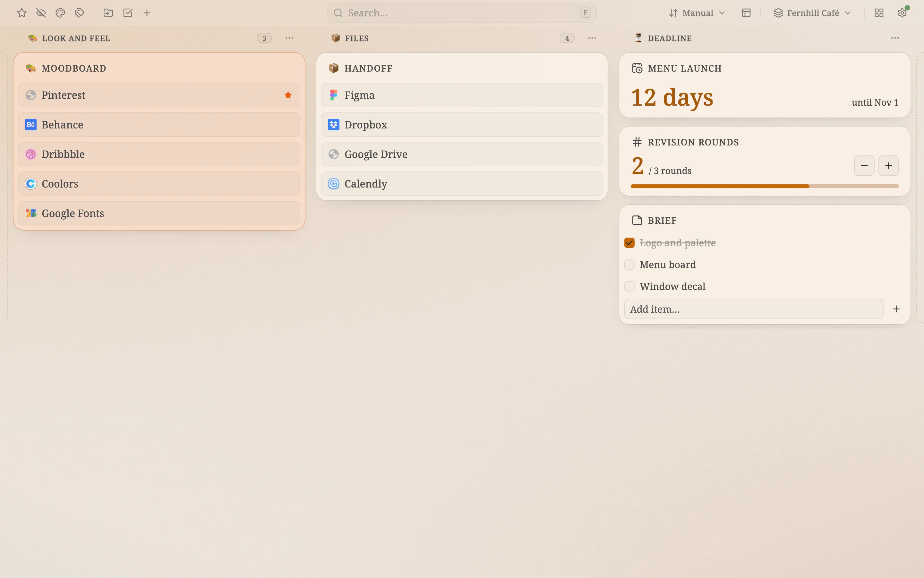Open the Coolors link
The image size is (924, 578).
[159, 183]
